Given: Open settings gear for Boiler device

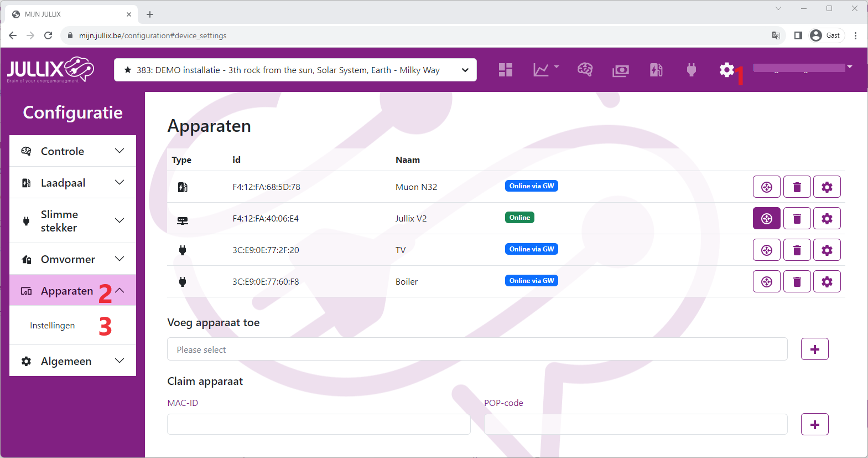Looking at the screenshot, I should click(827, 282).
